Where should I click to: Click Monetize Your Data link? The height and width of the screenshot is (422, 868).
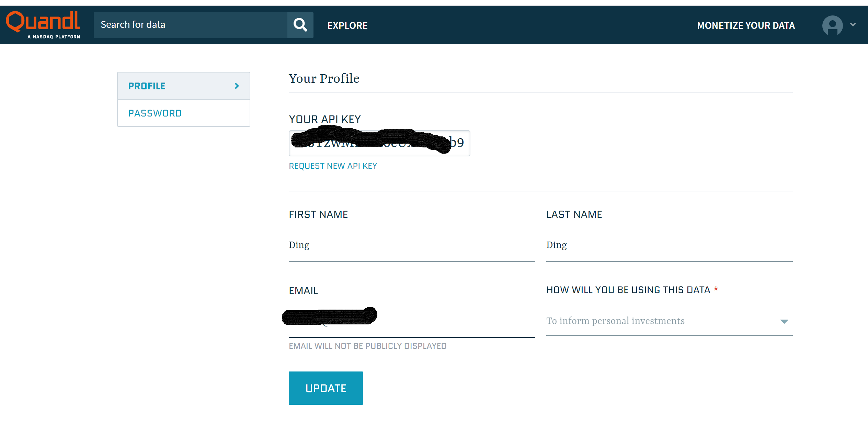pos(746,25)
